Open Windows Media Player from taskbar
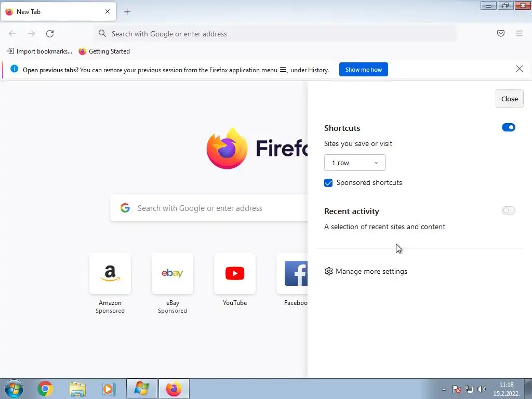This screenshot has width=532, height=399. [x=109, y=389]
